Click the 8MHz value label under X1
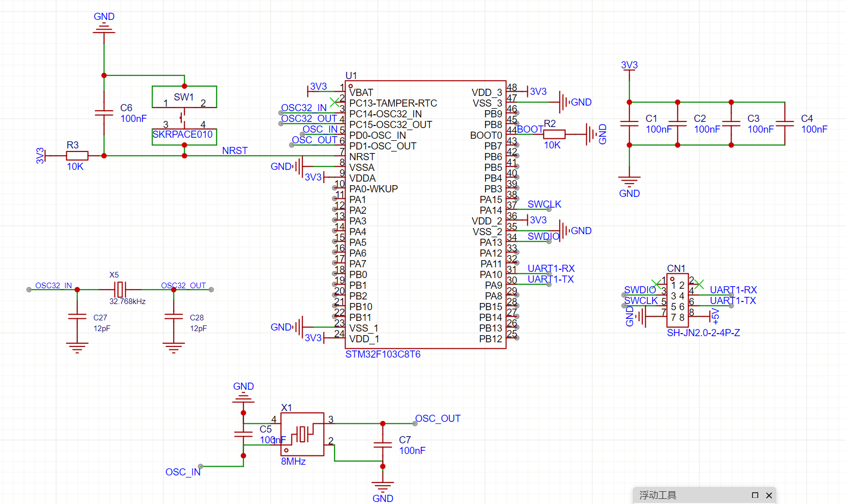This screenshot has width=846, height=504. pyautogui.click(x=293, y=461)
